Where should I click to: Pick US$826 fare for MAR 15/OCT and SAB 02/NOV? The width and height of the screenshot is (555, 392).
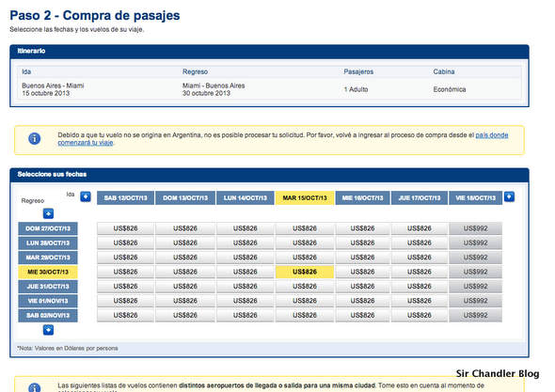(x=305, y=315)
